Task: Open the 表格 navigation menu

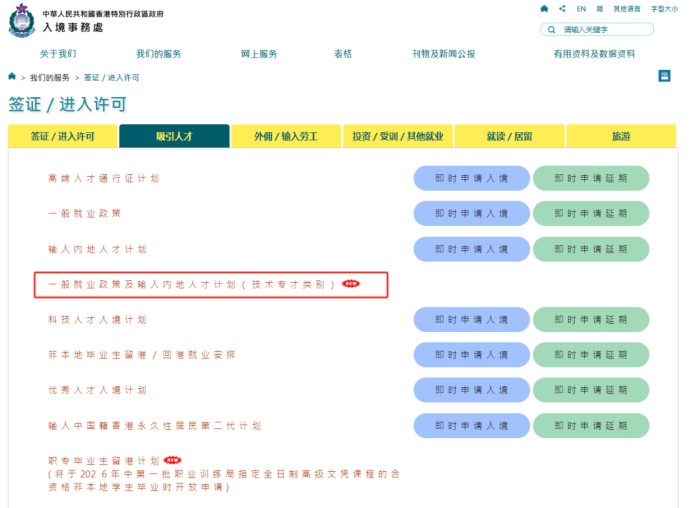Action: click(343, 54)
